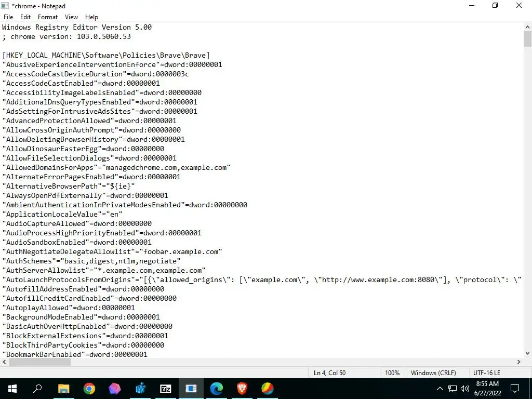Click the AllowedDomainsForApps line
This screenshot has width=532, height=399.
click(x=116, y=167)
